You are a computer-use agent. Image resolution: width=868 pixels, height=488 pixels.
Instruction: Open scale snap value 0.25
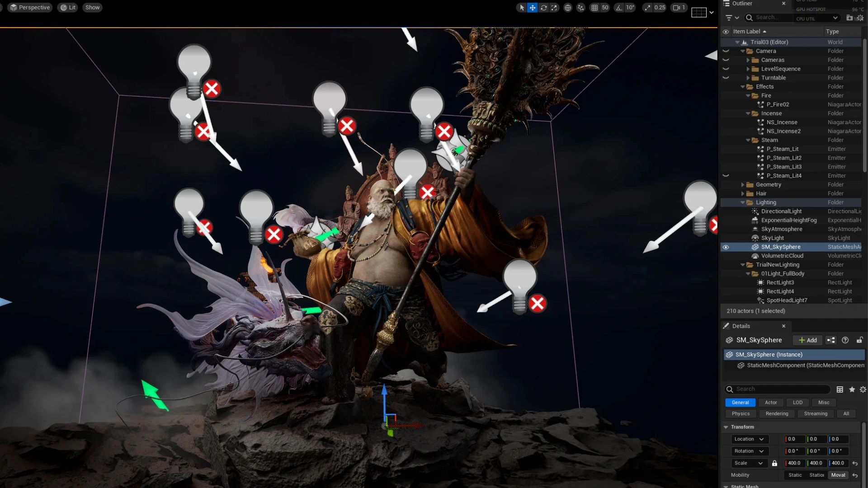pyautogui.click(x=660, y=8)
